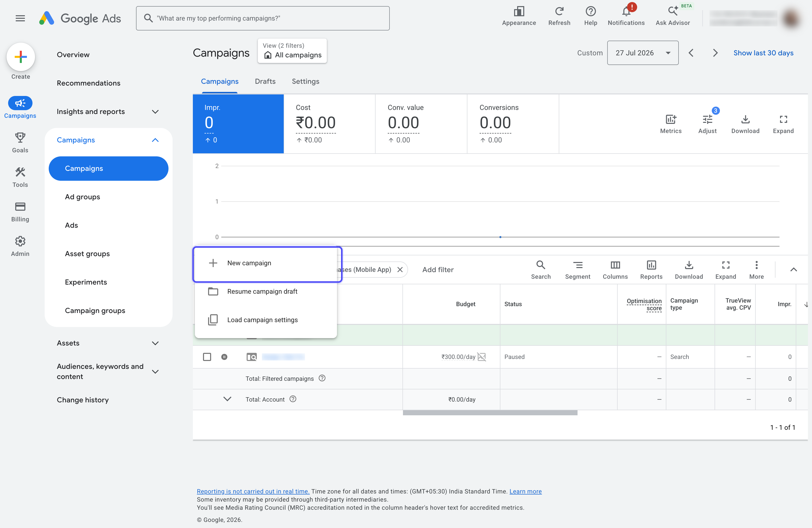Choose New campaign from the menu

click(x=266, y=263)
